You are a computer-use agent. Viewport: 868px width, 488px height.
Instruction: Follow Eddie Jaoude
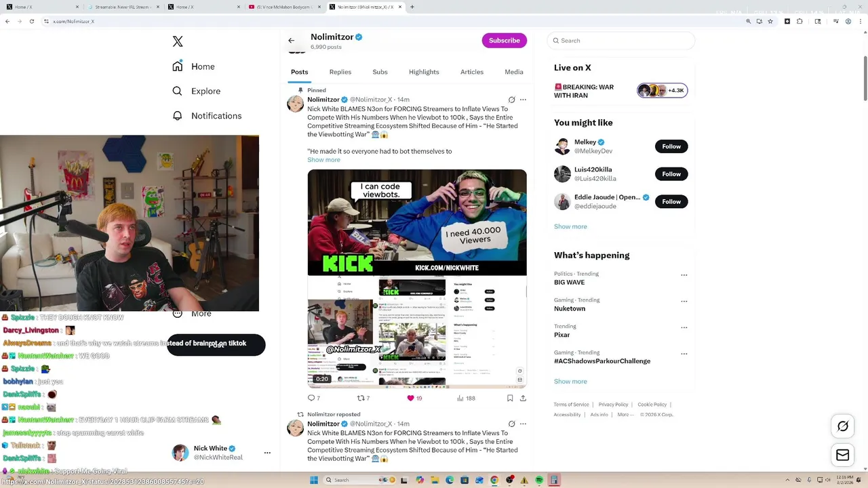tap(671, 201)
